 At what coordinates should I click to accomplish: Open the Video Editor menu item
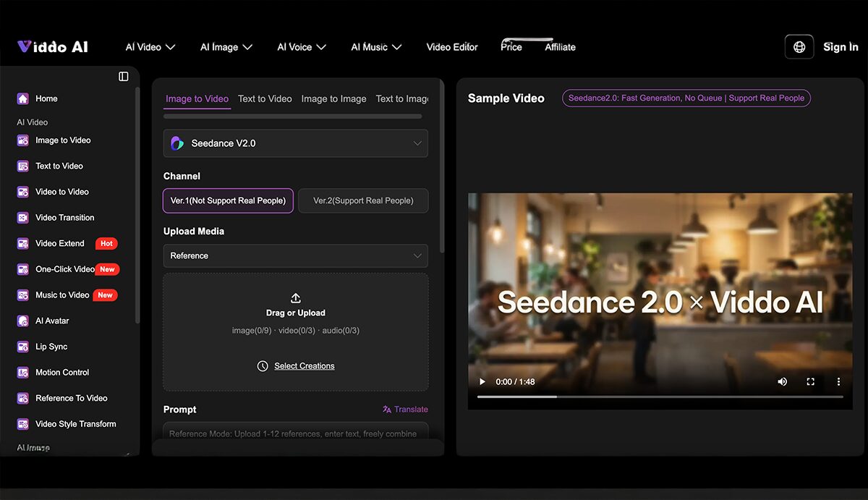[452, 47]
